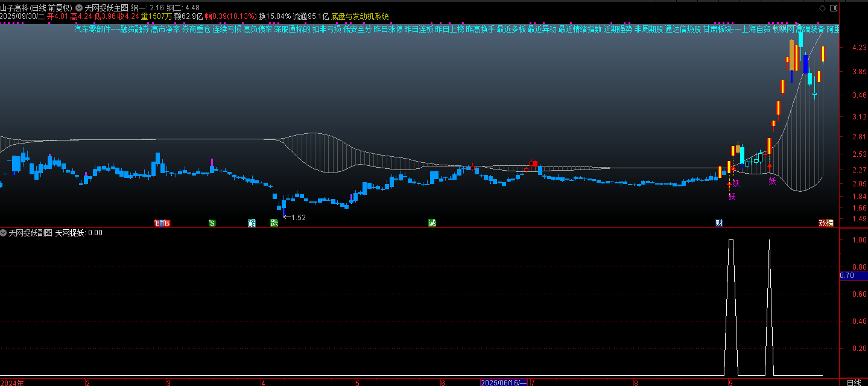
Task: Click the 天网捉妖主图 indicator name
Action: coord(106,8)
